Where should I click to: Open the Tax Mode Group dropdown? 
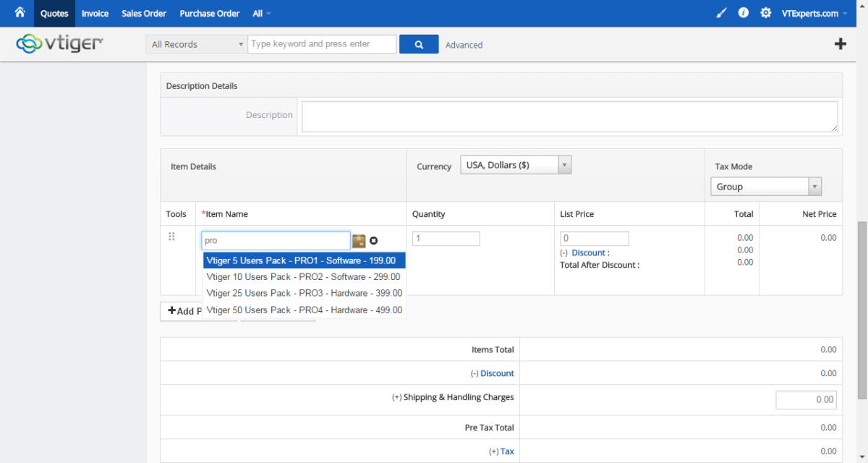click(x=766, y=187)
